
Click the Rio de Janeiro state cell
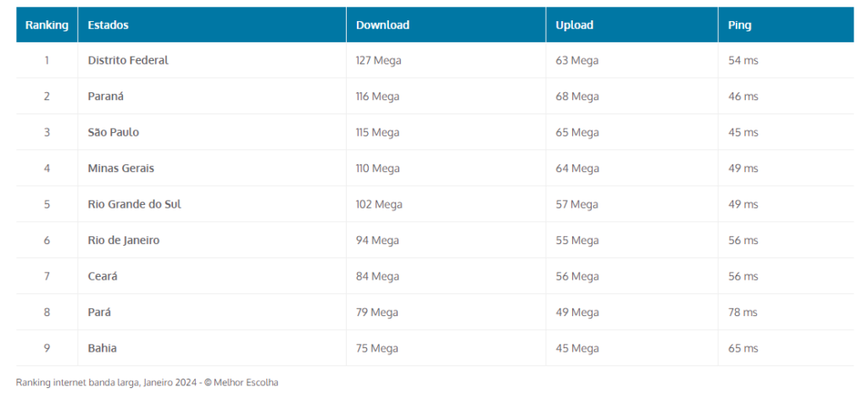point(124,241)
